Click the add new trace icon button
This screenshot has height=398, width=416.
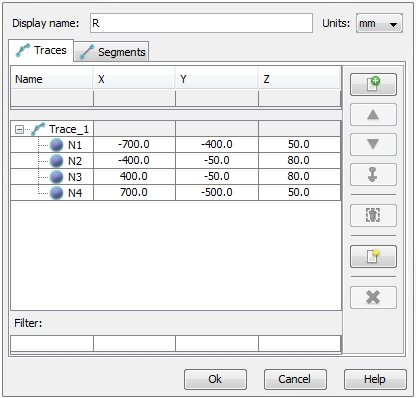click(373, 85)
